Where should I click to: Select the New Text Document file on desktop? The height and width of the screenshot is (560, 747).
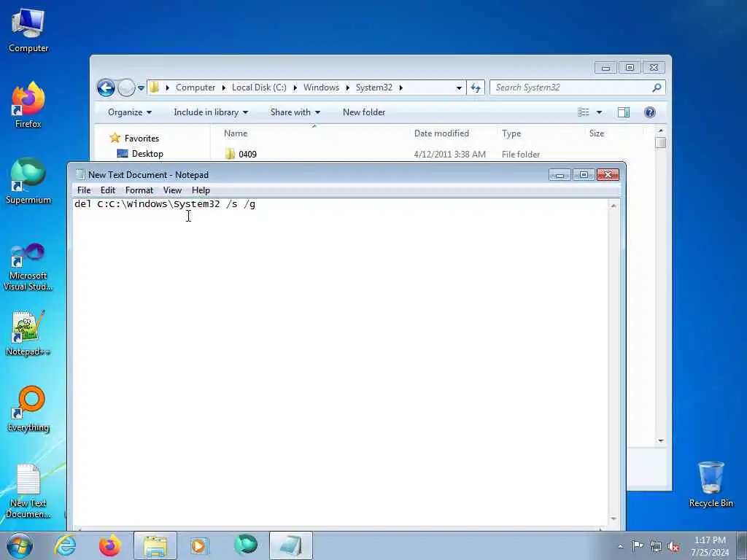[28, 491]
